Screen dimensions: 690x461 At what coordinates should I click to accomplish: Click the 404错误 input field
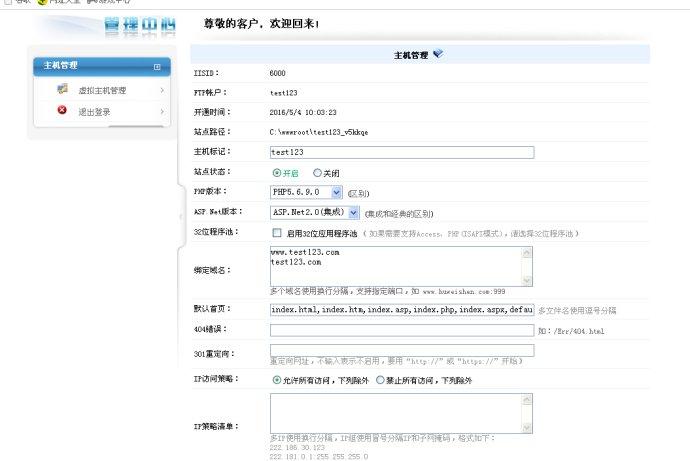tap(402, 330)
